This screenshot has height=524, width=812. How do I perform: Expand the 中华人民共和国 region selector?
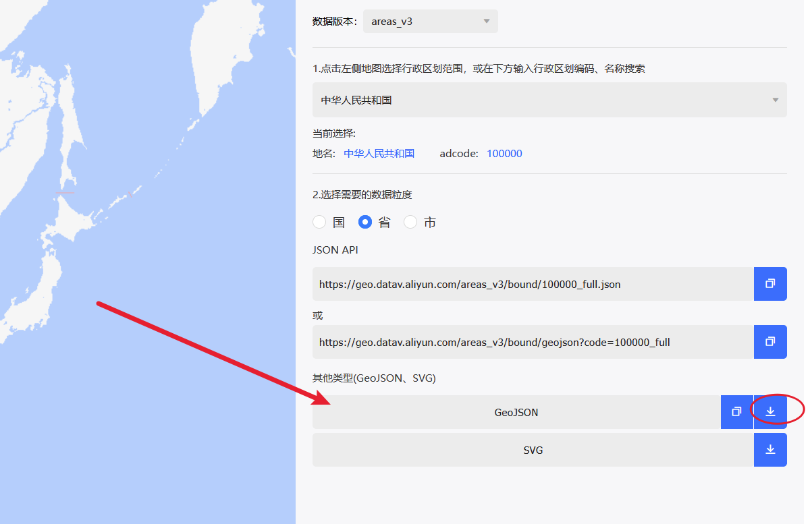coord(549,100)
